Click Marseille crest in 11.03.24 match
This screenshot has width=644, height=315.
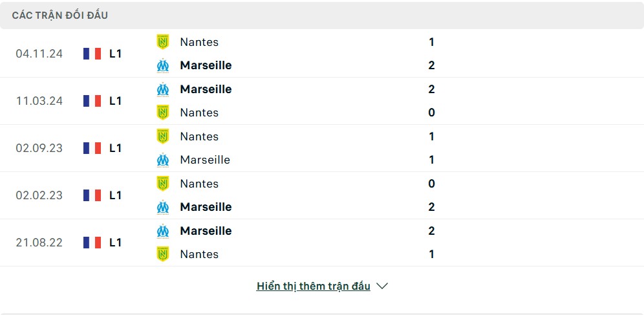pos(163,89)
